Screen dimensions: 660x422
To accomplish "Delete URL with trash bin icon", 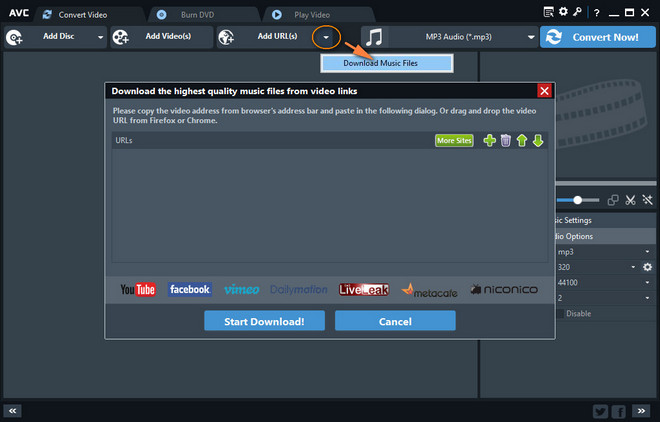I will pyautogui.click(x=506, y=141).
